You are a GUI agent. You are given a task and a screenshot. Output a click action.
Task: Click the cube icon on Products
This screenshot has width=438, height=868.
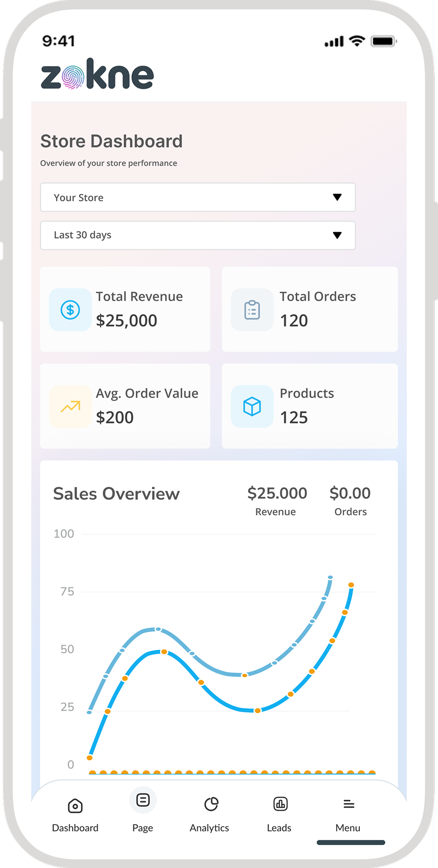(252, 406)
